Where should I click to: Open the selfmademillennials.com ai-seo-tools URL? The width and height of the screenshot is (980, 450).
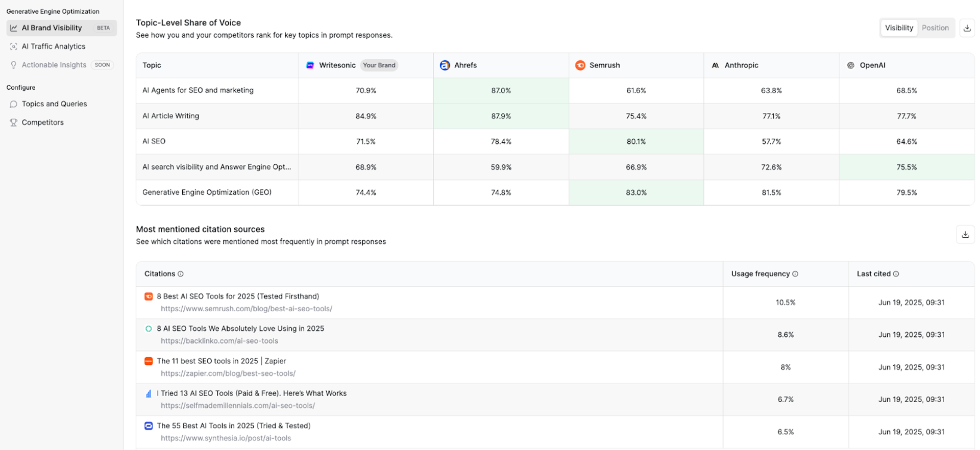pos(238,406)
